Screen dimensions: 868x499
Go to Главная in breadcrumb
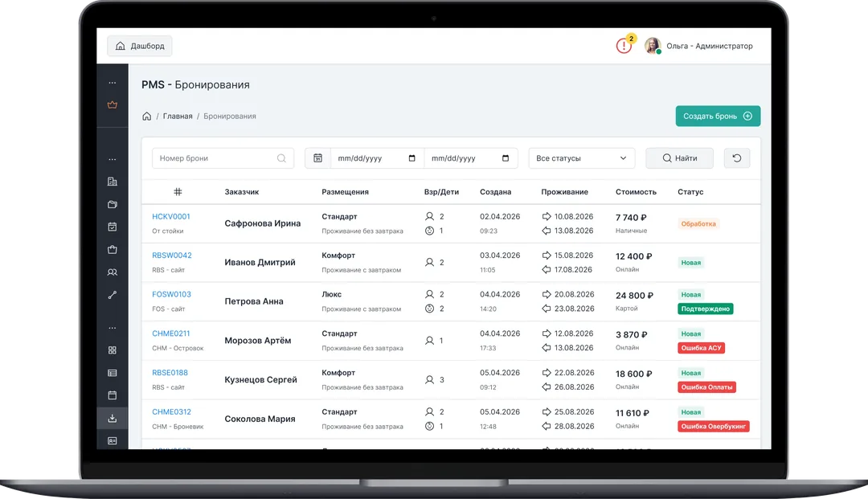click(178, 117)
